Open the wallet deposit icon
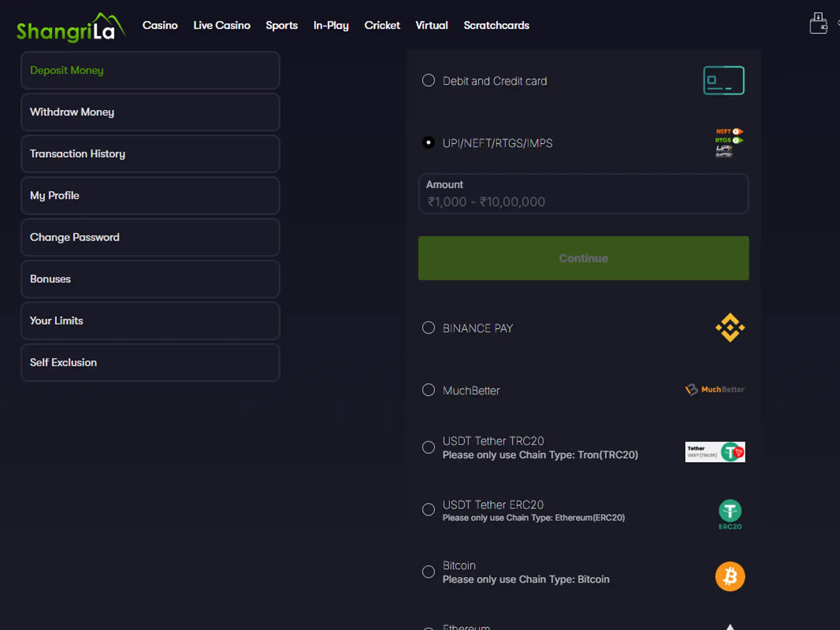The width and height of the screenshot is (840, 630). coord(818,23)
